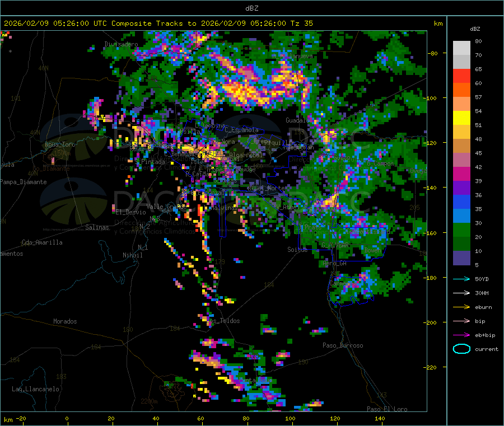Click the 'Lag.Llancanelo' map label
This screenshot has width=504, height=426.
click(35, 389)
